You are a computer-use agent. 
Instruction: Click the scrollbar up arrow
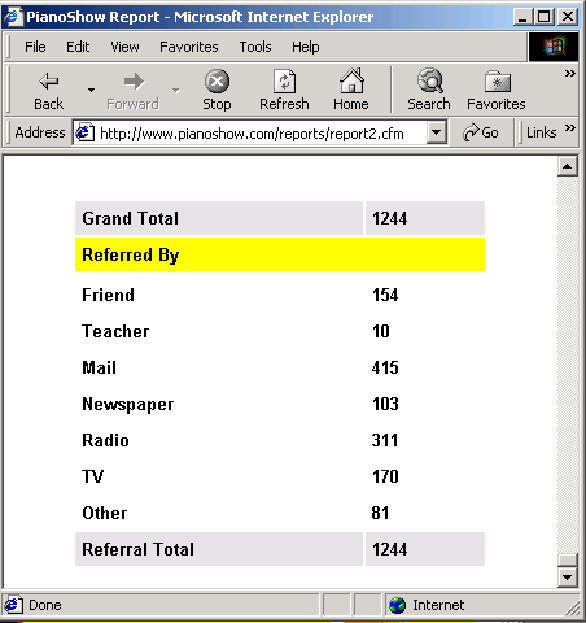(x=567, y=167)
